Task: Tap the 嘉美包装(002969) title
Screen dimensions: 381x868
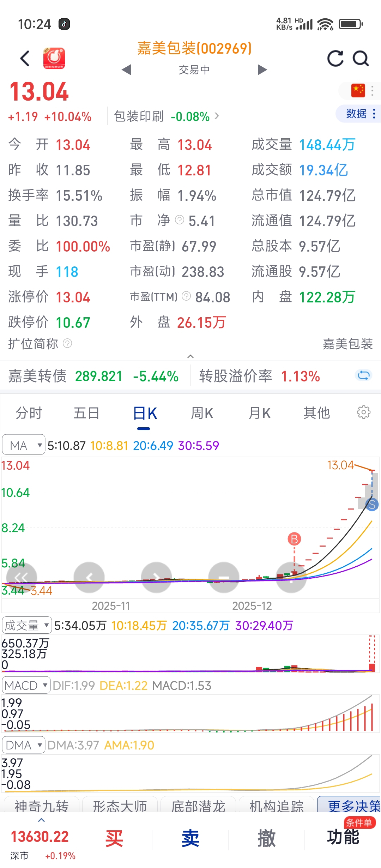Action: 194,48
